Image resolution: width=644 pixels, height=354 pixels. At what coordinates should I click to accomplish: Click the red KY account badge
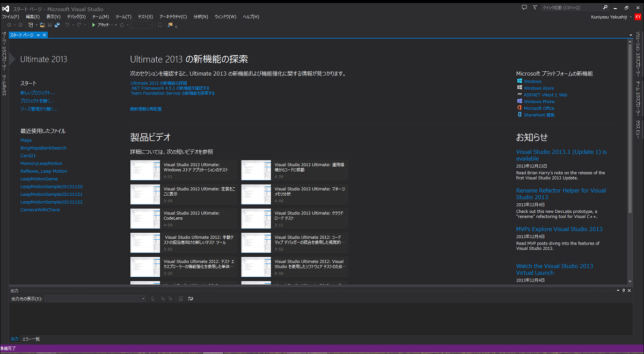click(x=638, y=17)
